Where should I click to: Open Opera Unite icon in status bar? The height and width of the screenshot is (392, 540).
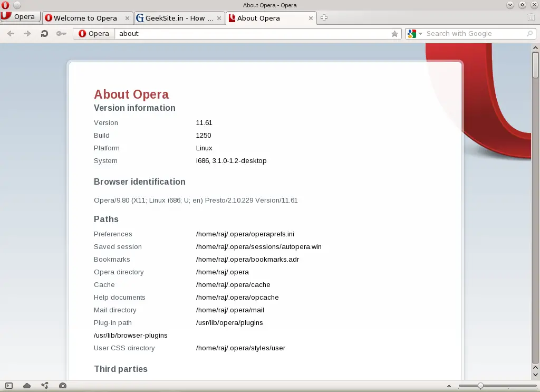[45, 386]
